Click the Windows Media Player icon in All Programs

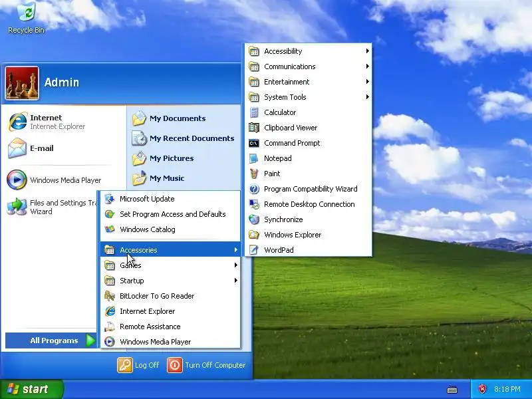[110, 342]
